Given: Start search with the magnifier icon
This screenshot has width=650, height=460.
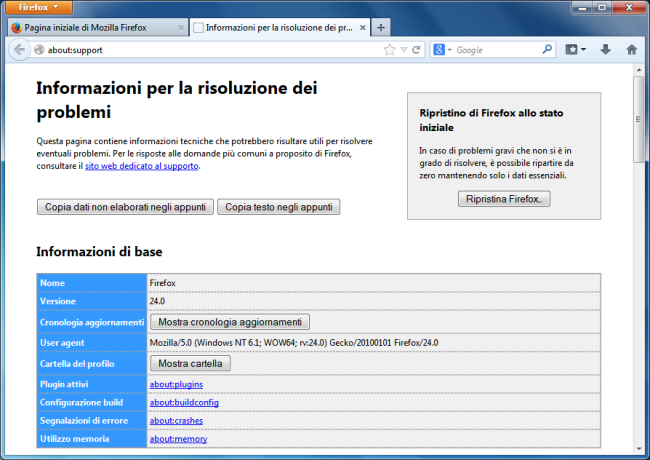Looking at the screenshot, I should 547,50.
